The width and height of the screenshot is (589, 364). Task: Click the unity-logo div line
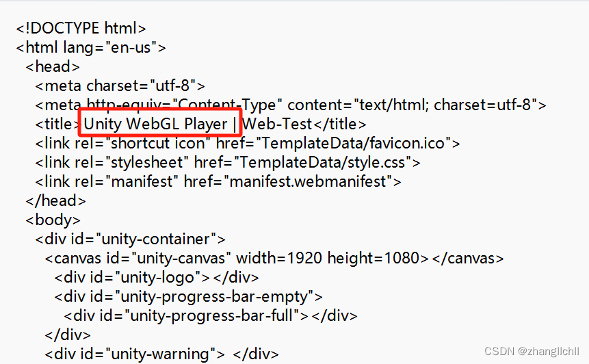coord(157,278)
